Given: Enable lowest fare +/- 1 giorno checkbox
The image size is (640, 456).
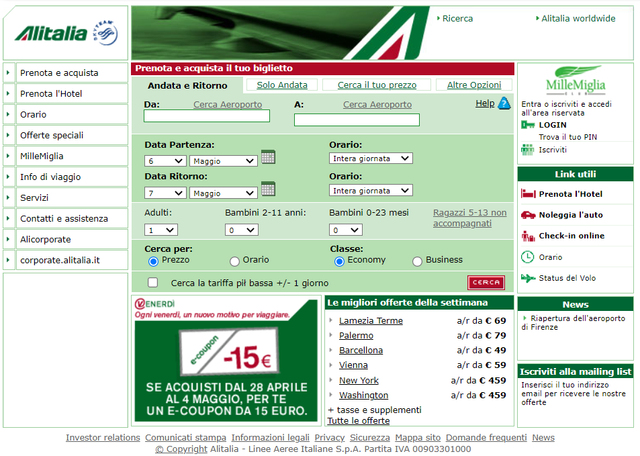Looking at the screenshot, I should point(153,282).
